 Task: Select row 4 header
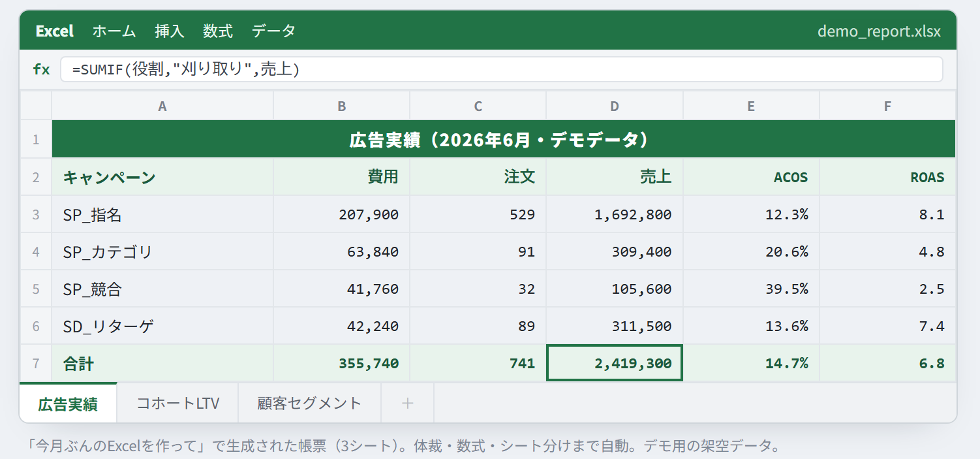36,251
